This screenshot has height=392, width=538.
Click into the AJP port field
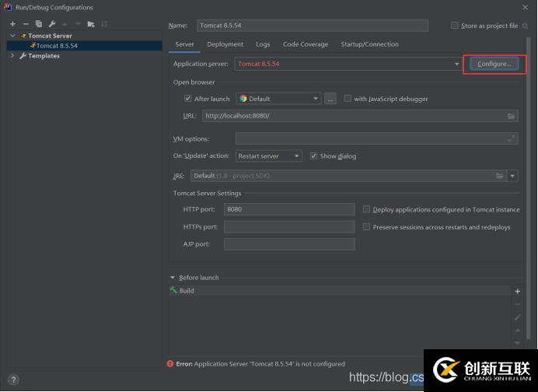[289, 244]
